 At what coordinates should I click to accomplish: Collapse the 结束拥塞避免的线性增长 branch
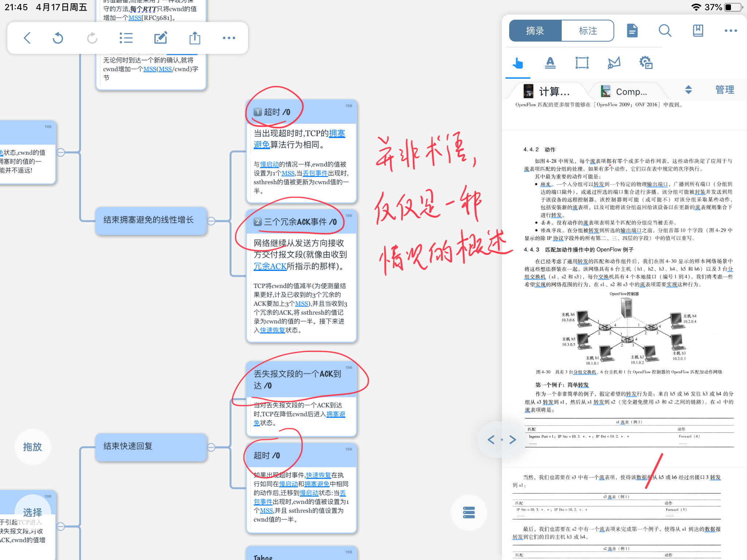pyautogui.click(x=211, y=221)
